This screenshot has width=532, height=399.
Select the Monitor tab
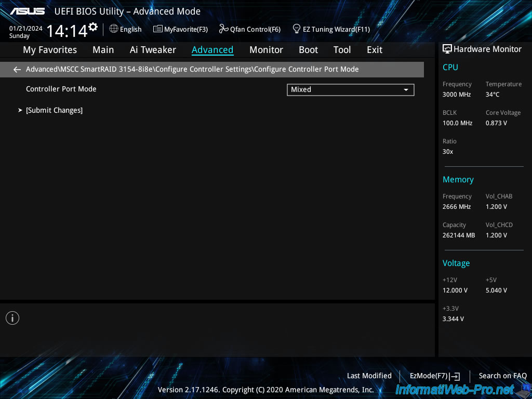point(266,50)
